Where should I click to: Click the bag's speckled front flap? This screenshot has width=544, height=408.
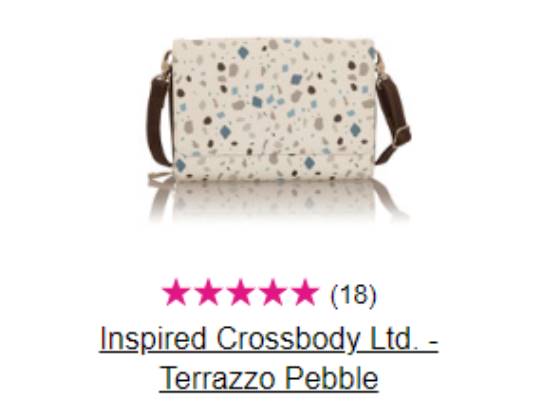click(x=274, y=96)
